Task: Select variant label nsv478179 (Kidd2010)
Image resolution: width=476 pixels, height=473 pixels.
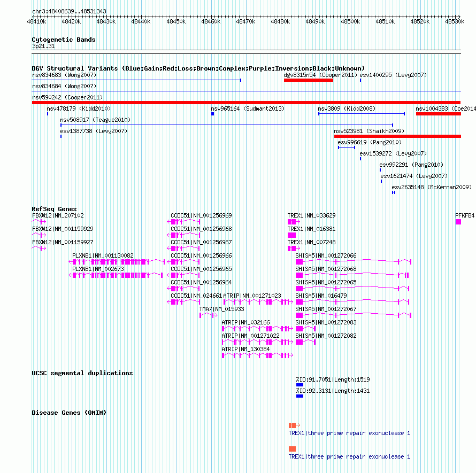Action: tap(79, 108)
